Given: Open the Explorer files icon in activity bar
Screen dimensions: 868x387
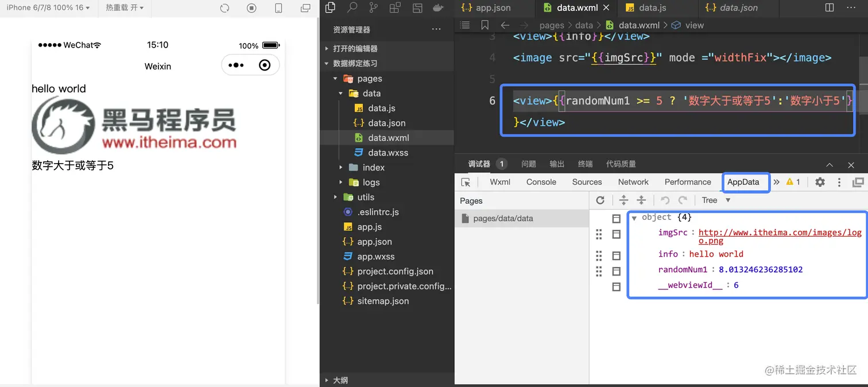Looking at the screenshot, I should (330, 7).
